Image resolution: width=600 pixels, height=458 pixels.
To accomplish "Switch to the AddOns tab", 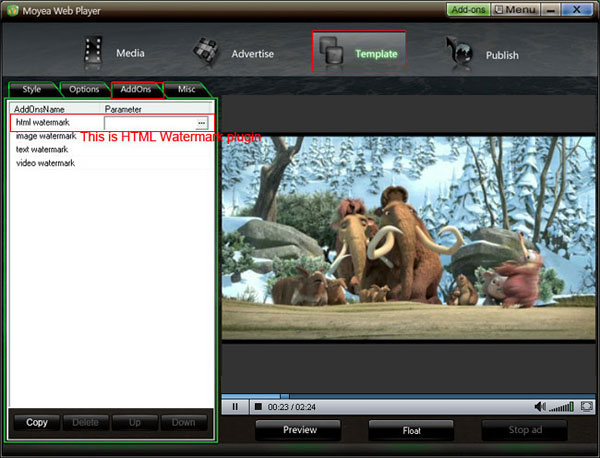I will click(x=136, y=90).
